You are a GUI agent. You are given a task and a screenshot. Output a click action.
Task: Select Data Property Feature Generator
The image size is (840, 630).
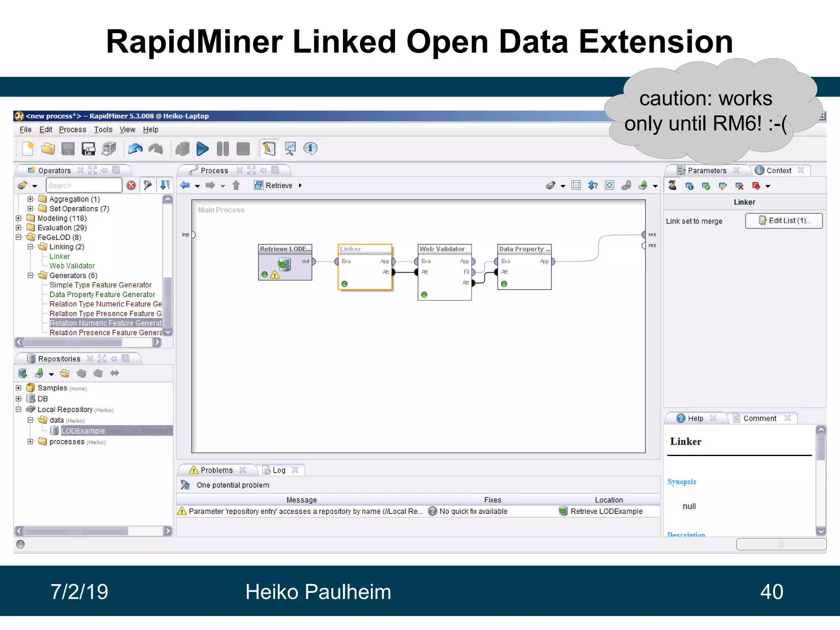102,294
